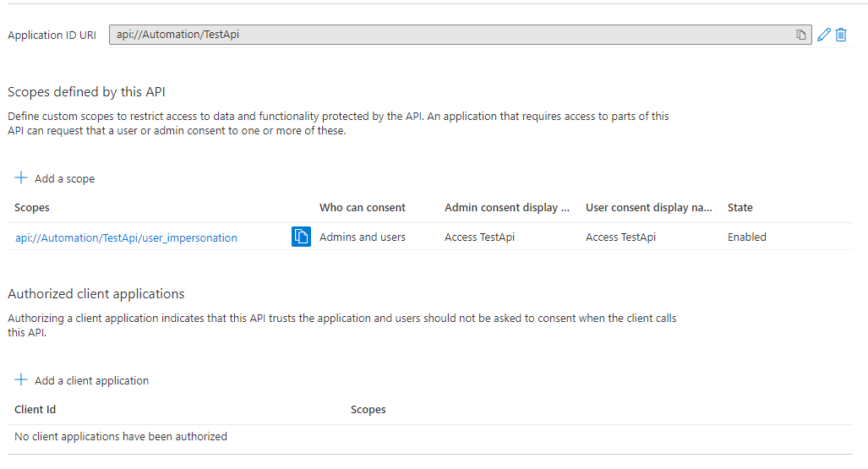Click the Access TestApi admin consent cell

[x=479, y=237]
